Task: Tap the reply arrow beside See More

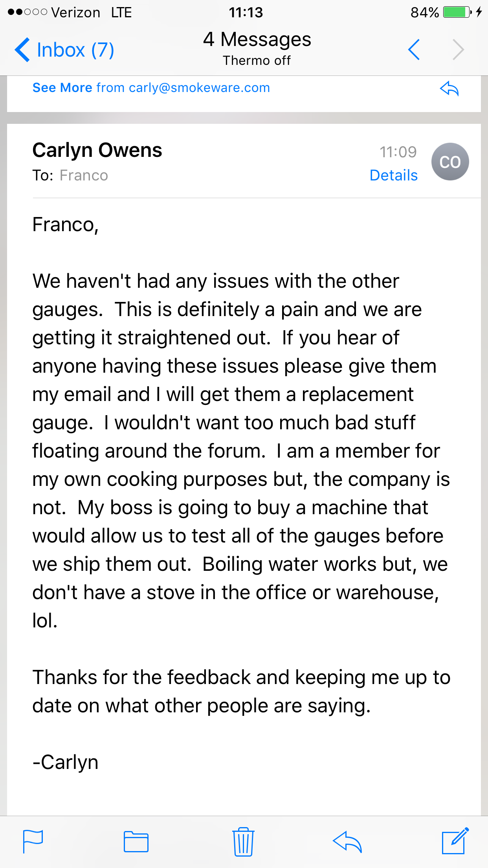Action: coord(449,88)
